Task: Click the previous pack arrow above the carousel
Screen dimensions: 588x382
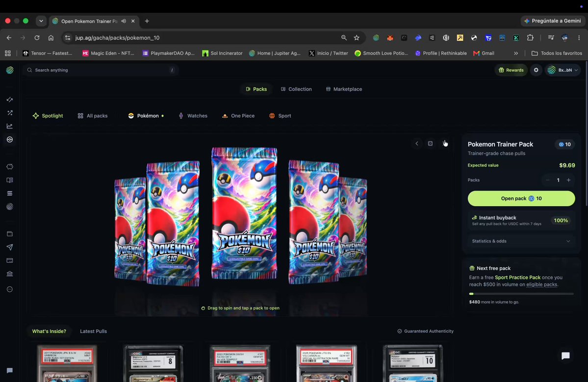Action: point(417,144)
